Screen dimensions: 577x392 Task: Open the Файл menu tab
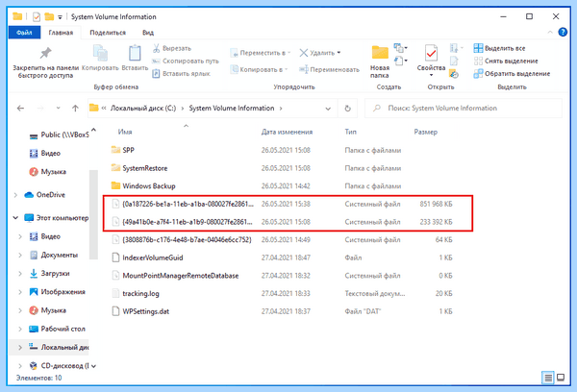tap(24, 33)
